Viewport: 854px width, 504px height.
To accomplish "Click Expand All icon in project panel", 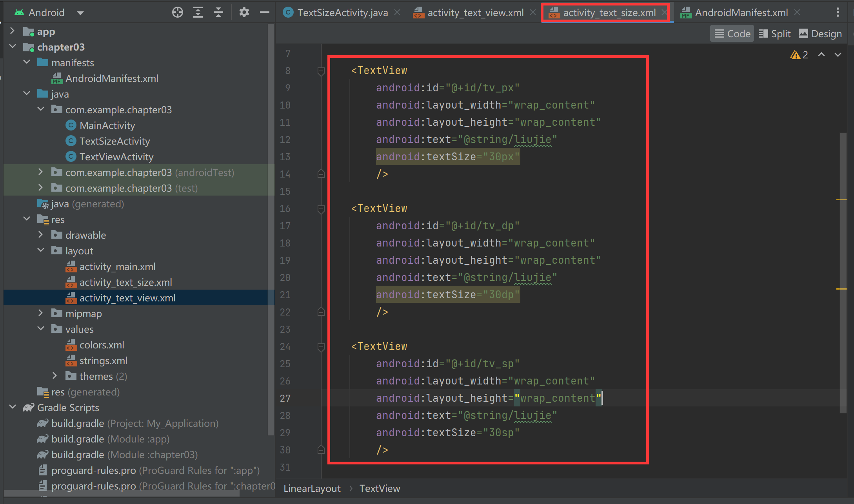I will (198, 13).
